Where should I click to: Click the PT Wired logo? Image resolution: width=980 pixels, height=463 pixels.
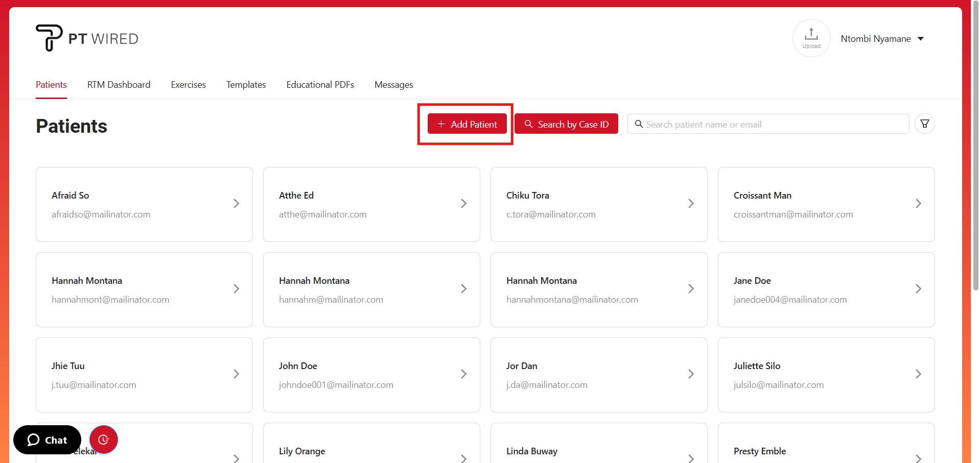click(x=87, y=38)
